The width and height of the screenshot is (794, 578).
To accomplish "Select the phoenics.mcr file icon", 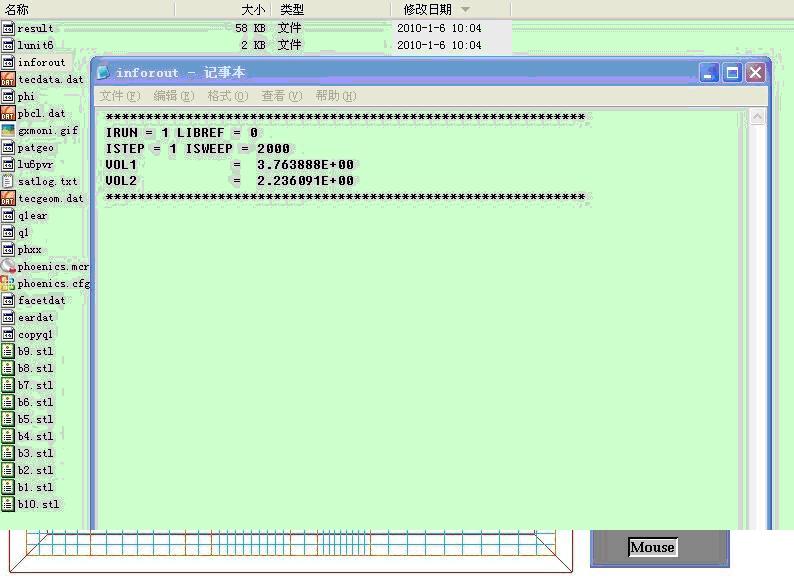I will click(x=8, y=266).
